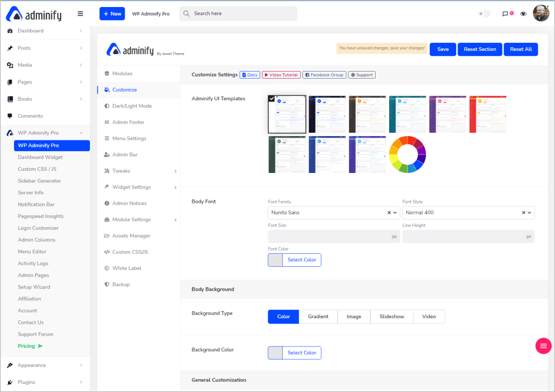Viewport: 555px width, 392px height.
Task: Click the Admin Notices info icon
Action: click(x=107, y=203)
